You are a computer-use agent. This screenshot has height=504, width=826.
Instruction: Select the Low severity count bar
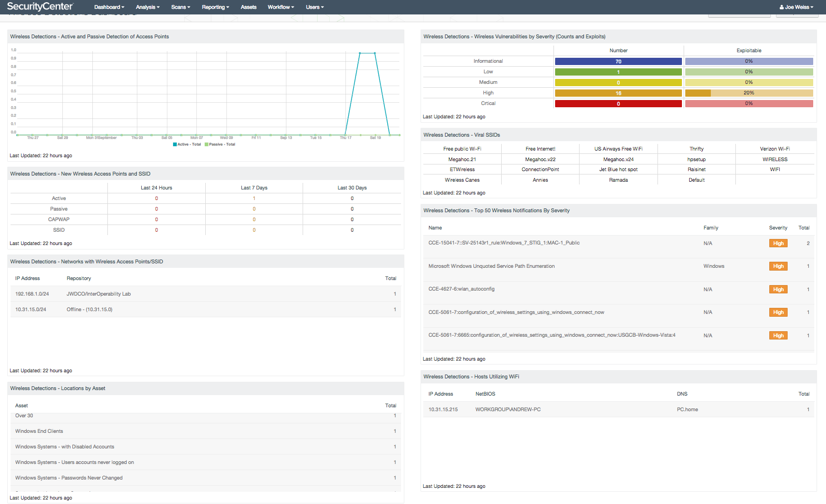pos(618,72)
